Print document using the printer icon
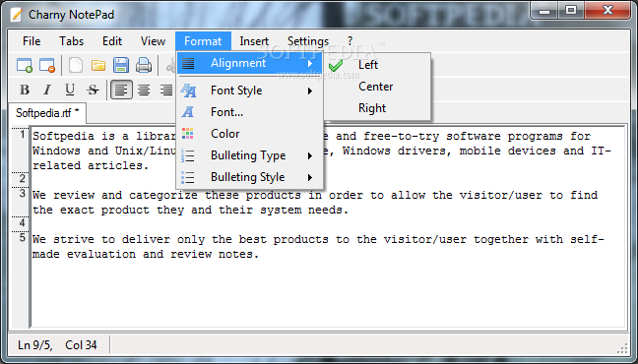638x364 pixels. [144, 65]
